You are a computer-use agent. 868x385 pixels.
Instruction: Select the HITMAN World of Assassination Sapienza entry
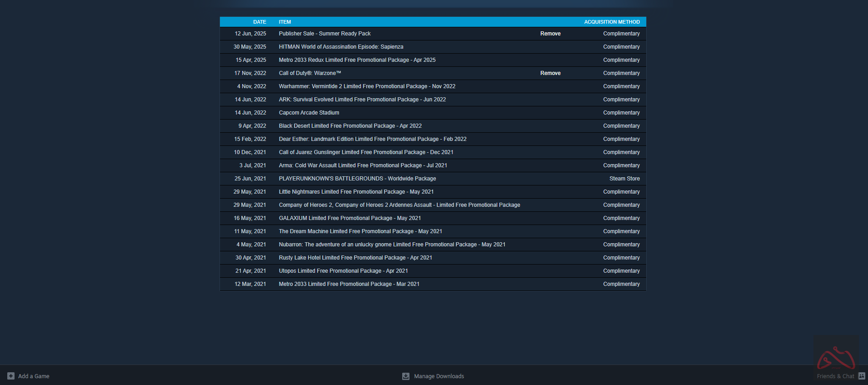click(x=341, y=47)
